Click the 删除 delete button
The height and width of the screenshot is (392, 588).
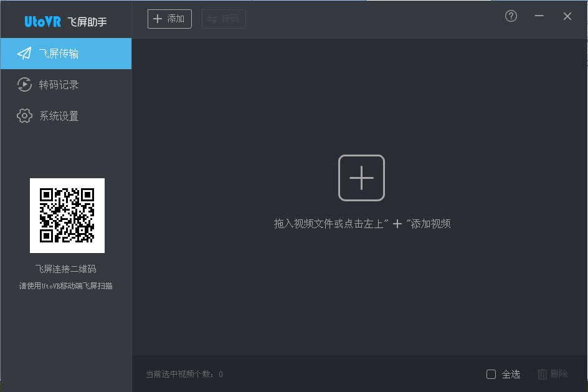tap(551, 374)
